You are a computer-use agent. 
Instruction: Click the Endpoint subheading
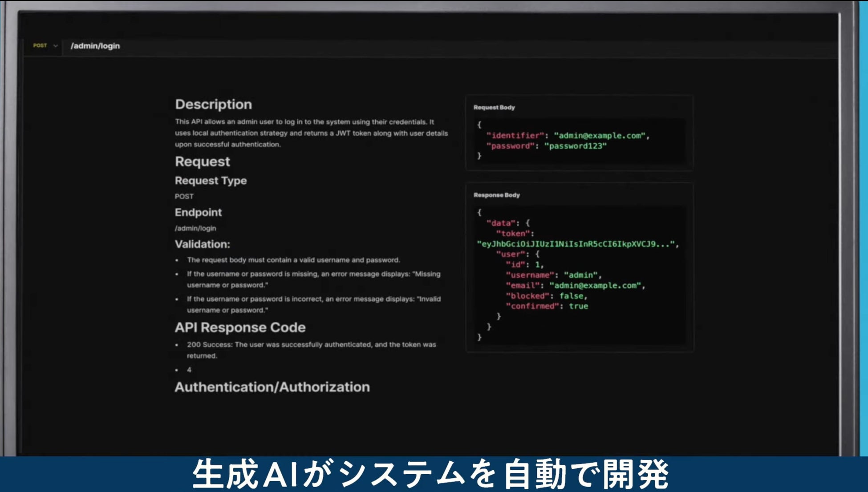[198, 212]
